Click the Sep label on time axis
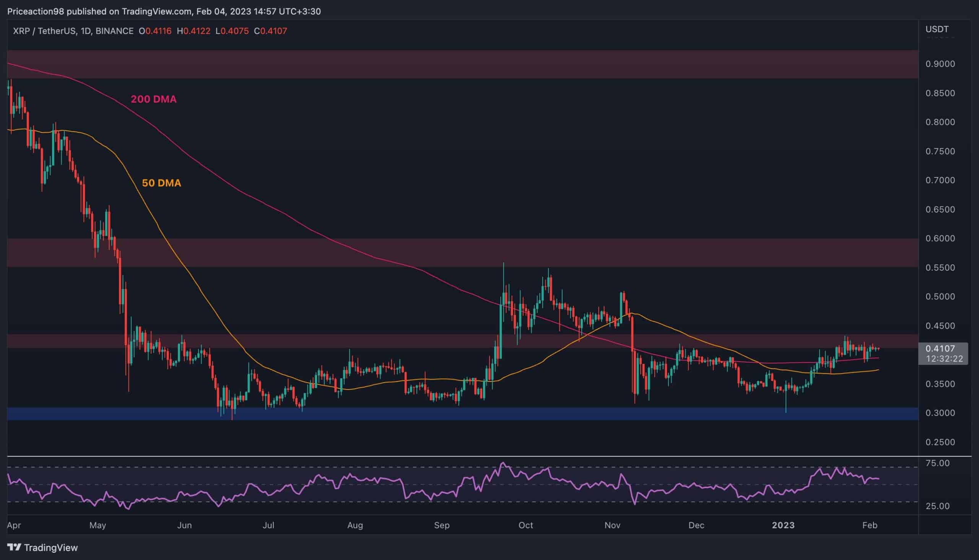 (x=442, y=525)
